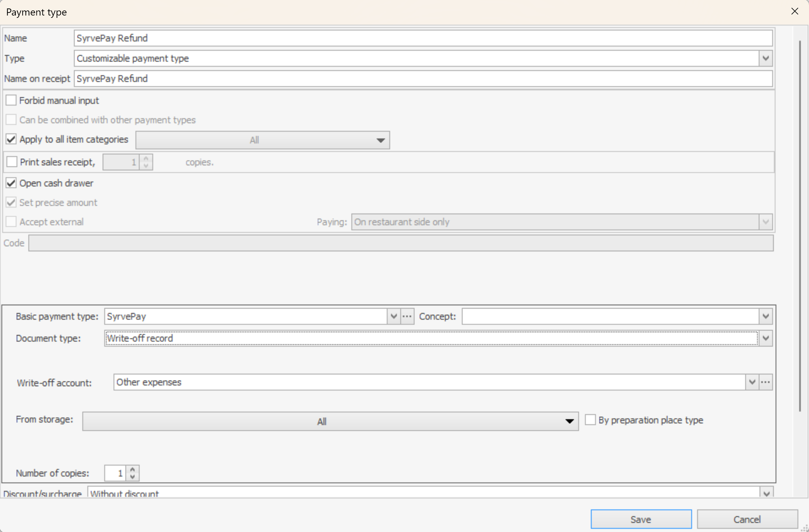Enable Print sales receipt checkbox

coord(12,162)
